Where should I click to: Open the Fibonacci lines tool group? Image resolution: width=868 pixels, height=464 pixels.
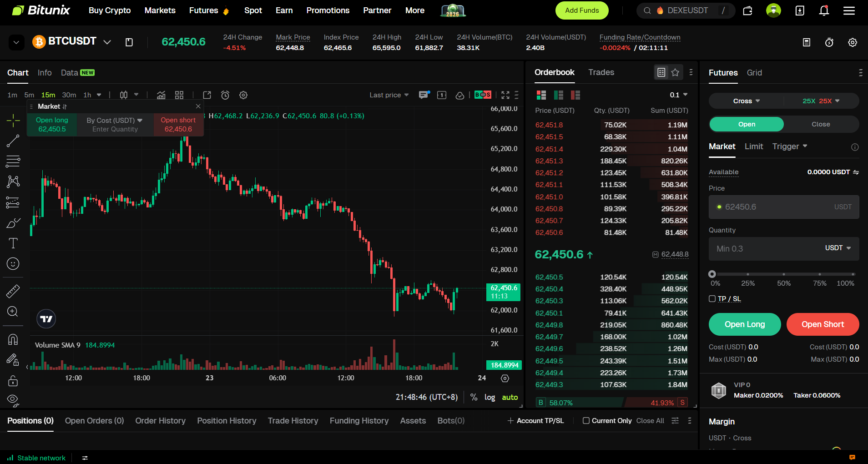pos(13,161)
